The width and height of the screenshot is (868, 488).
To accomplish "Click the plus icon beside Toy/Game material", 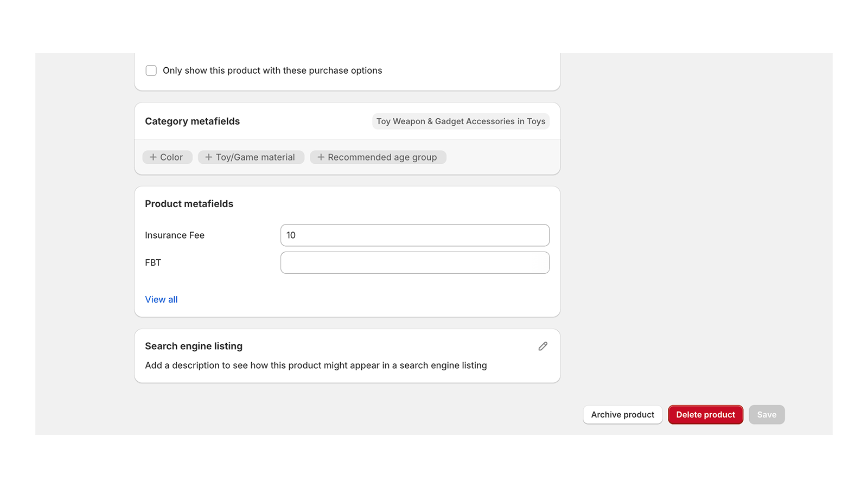I will (209, 157).
